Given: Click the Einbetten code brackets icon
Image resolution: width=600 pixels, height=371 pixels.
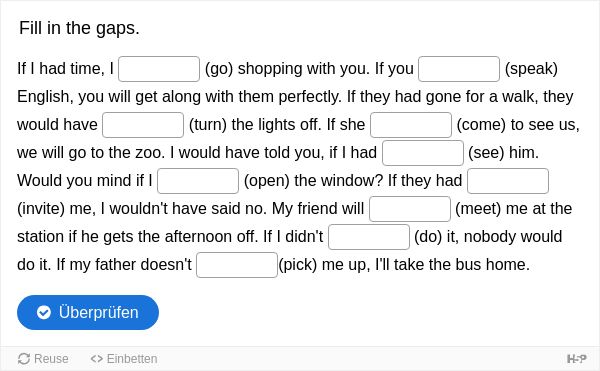Looking at the screenshot, I should (x=96, y=359).
